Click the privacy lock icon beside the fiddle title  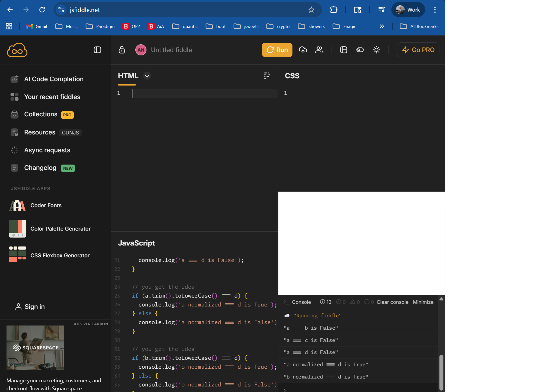[x=122, y=50]
